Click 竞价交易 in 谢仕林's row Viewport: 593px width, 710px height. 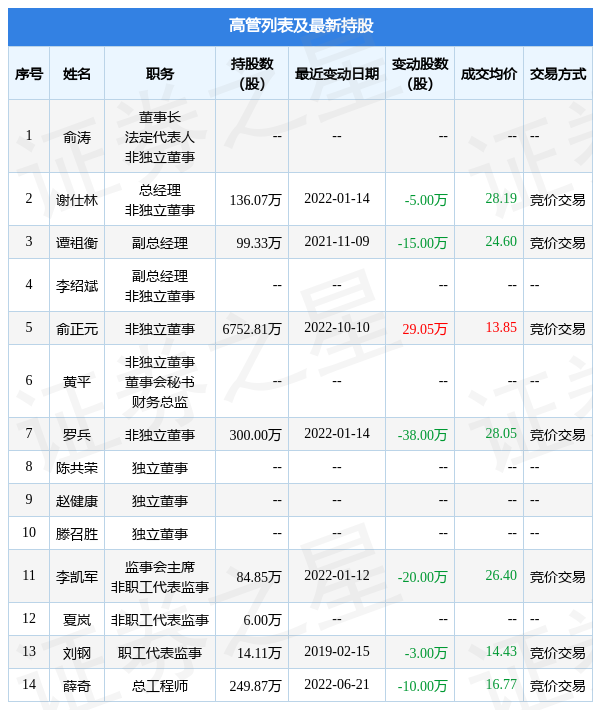(558, 200)
